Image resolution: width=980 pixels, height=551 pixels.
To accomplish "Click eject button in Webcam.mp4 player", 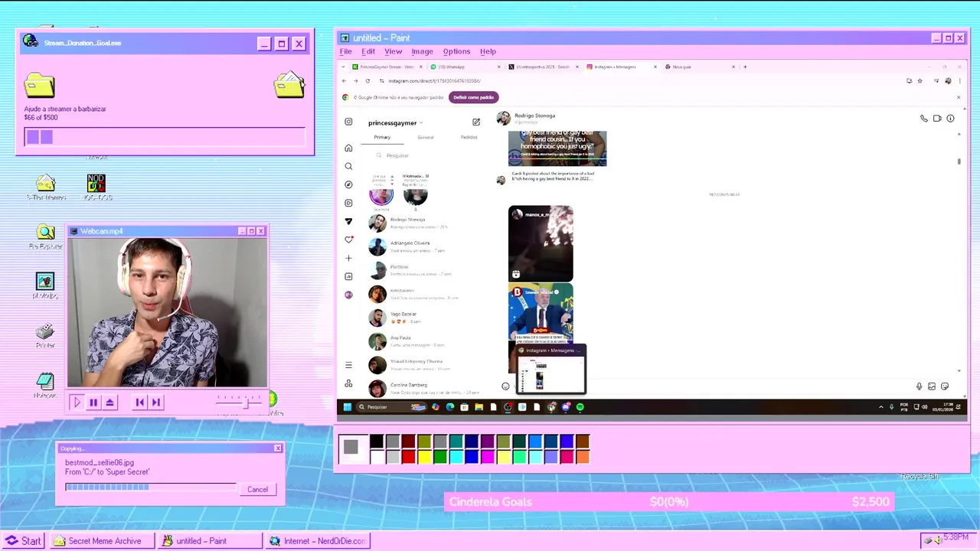I will (x=110, y=402).
